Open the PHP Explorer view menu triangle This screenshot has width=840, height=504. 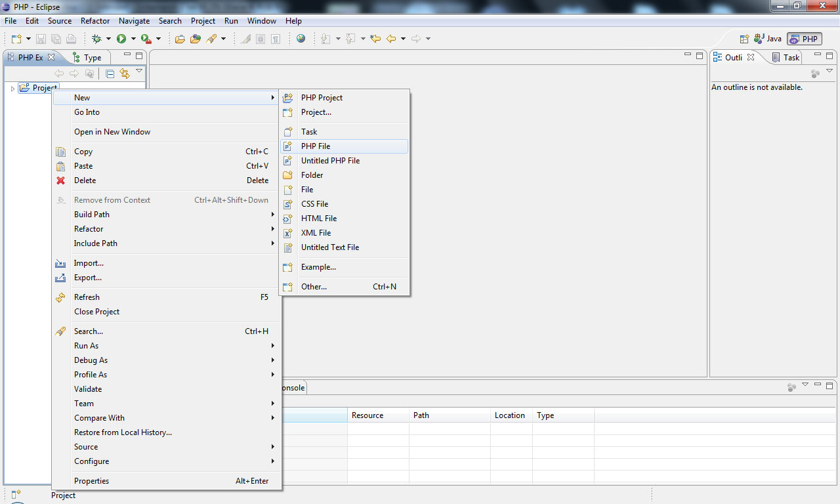pyautogui.click(x=139, y=71)
